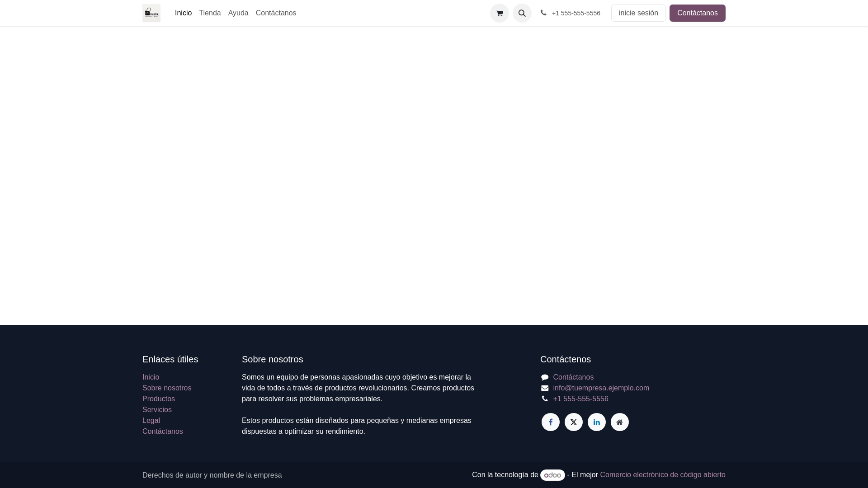868x488 pixels.
Task: Open Tienda in the top menu
Action: (x=210, y=13)
